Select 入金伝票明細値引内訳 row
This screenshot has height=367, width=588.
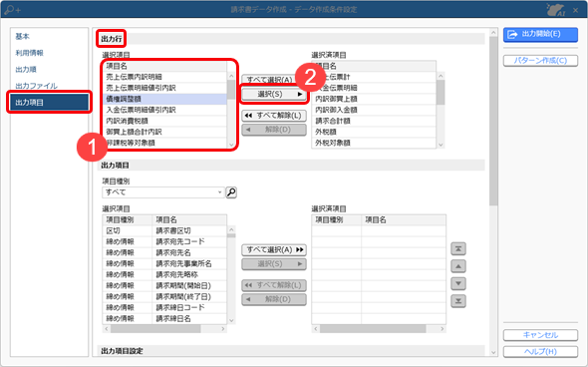pyautogui.click(x=164, y=110)
